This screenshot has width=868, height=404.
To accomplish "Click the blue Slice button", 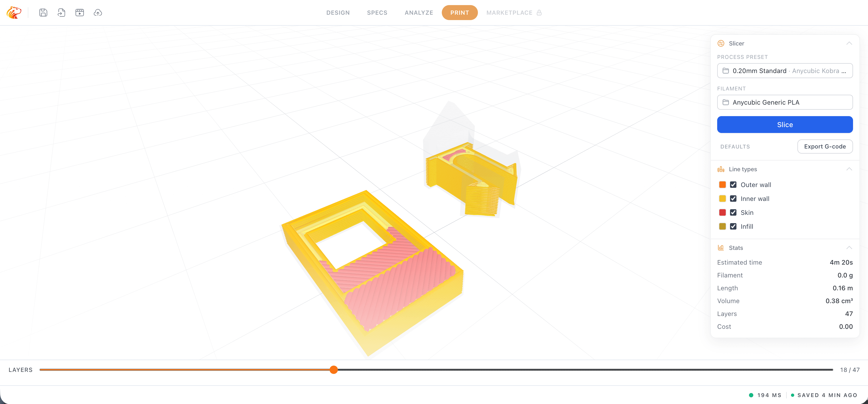I will (785, 124).
